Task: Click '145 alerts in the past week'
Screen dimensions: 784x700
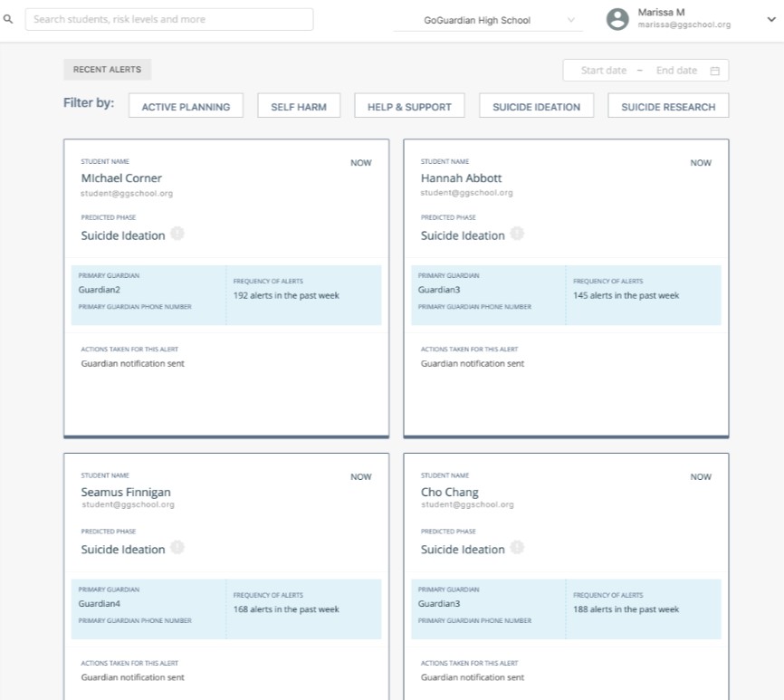Action: pos(626,295)
